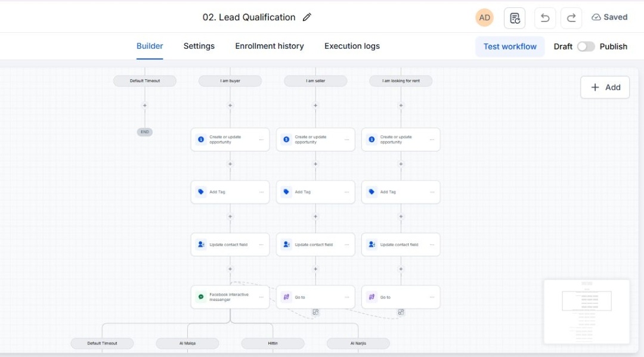644x357 pixels.
Task: Open Enrollment history tab
Action: (x=270, y=46)
